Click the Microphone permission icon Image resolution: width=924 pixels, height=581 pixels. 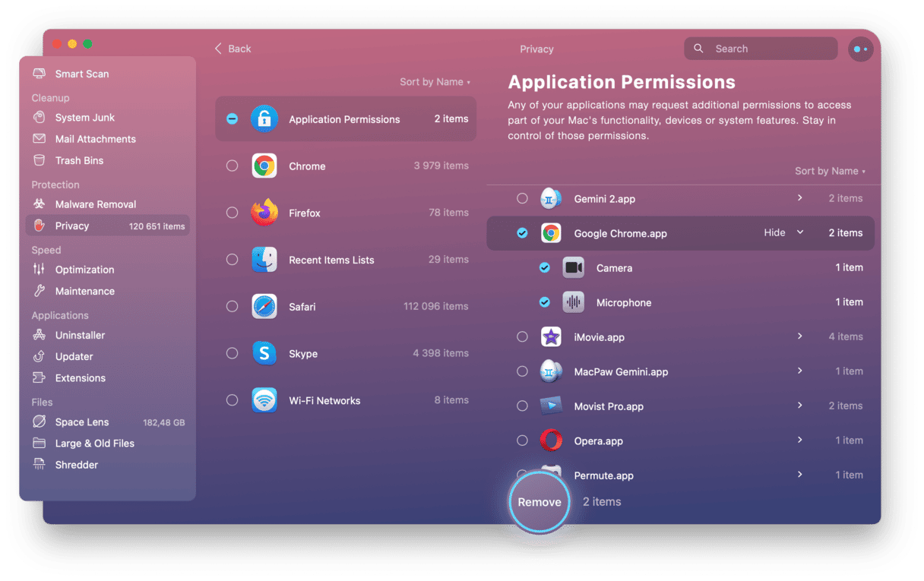click(x=574, y=302)
